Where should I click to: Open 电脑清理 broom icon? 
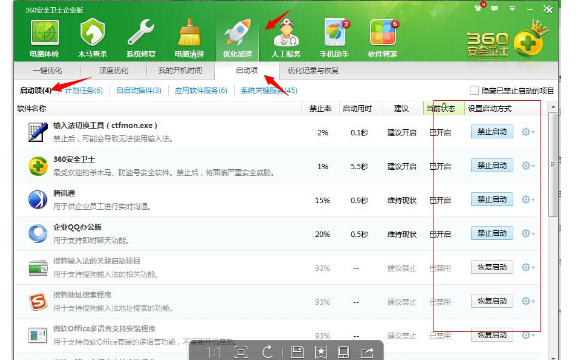pos(189,33)
